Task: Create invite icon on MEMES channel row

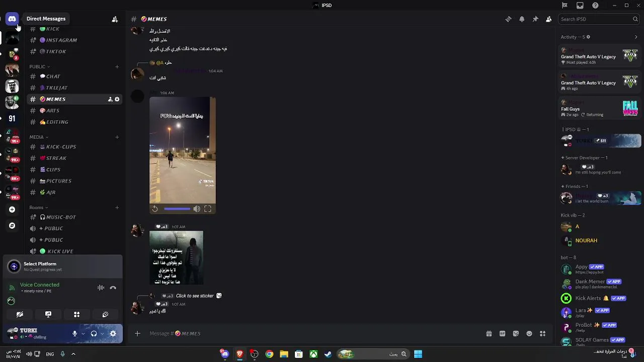Action: (x=110, y=100)
